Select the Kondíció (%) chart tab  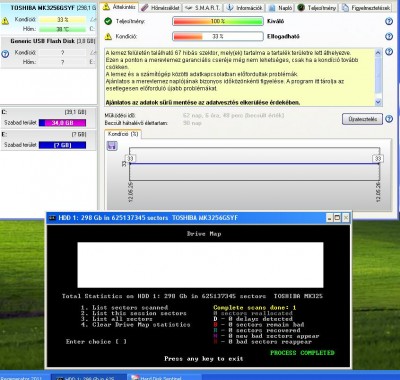[x=123, y=134]
